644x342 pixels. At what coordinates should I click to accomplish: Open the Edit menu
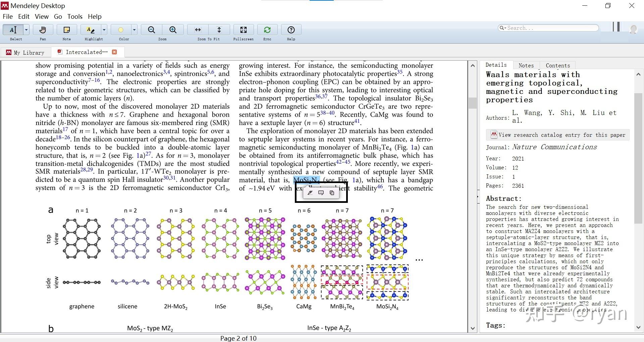(x=23, y=16)
